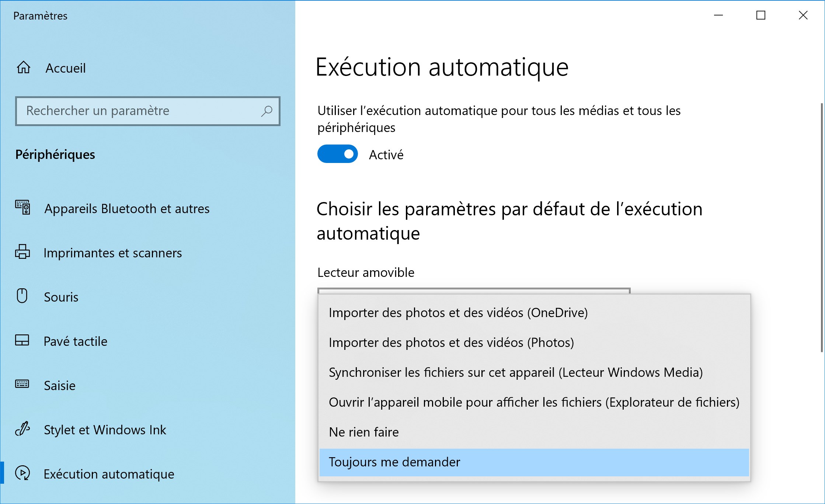Select Synchroniser les fichiers (Lecteur Windows Media)
This screenshot has height=504, width=825.
534,372
